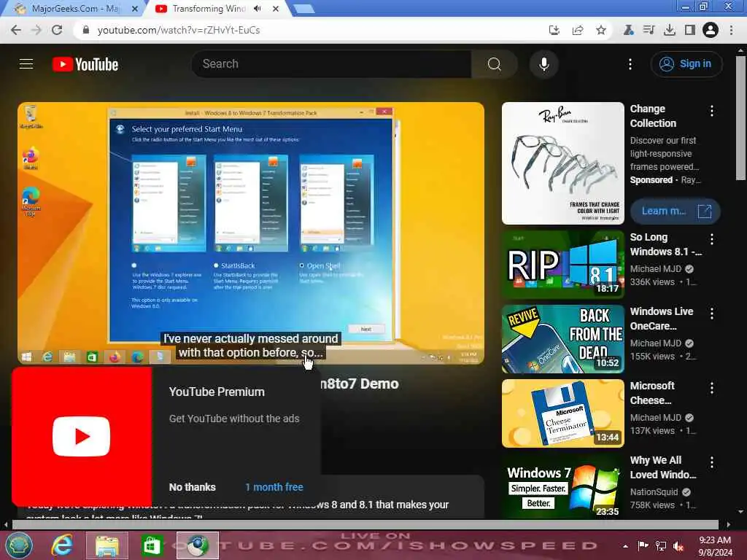Toggle the browser side panel icon

tap(689, 30)
